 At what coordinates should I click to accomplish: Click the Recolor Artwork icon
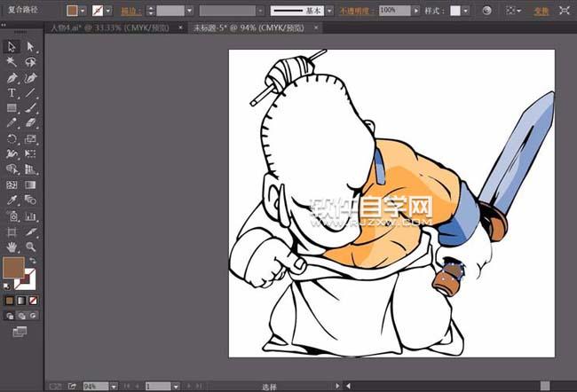click(486, 11)
